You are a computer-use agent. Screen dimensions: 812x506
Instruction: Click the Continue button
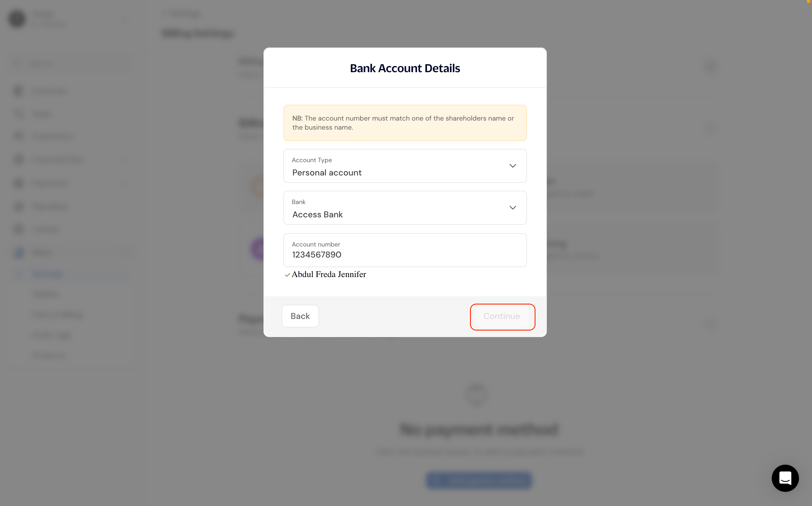(501, 316)
